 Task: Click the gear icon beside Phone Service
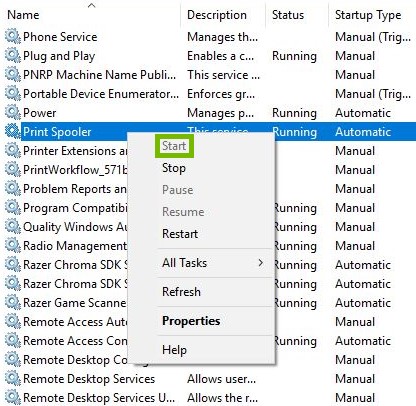pyautogui.click(x=13, y=36)
